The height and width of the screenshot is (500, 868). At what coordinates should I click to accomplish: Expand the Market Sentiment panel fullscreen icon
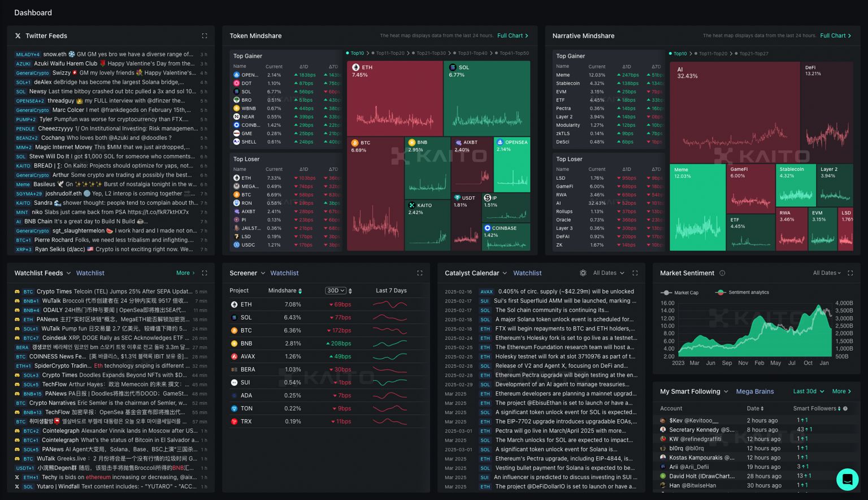tap(850, 273)
